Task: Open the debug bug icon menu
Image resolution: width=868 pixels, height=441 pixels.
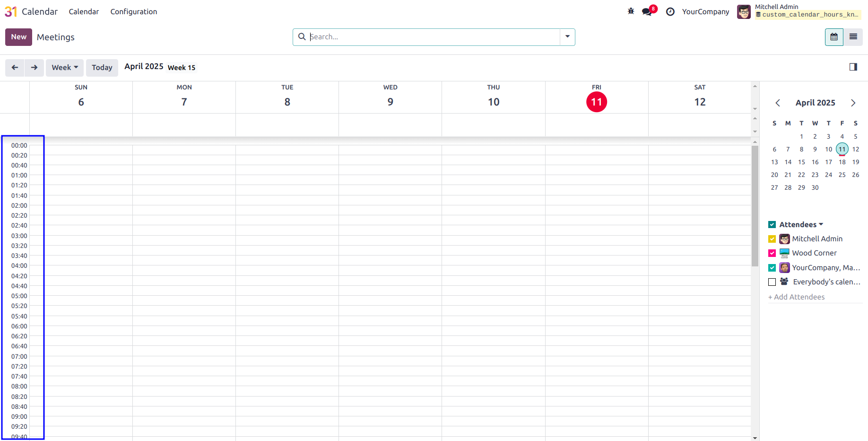Action: 631,11
